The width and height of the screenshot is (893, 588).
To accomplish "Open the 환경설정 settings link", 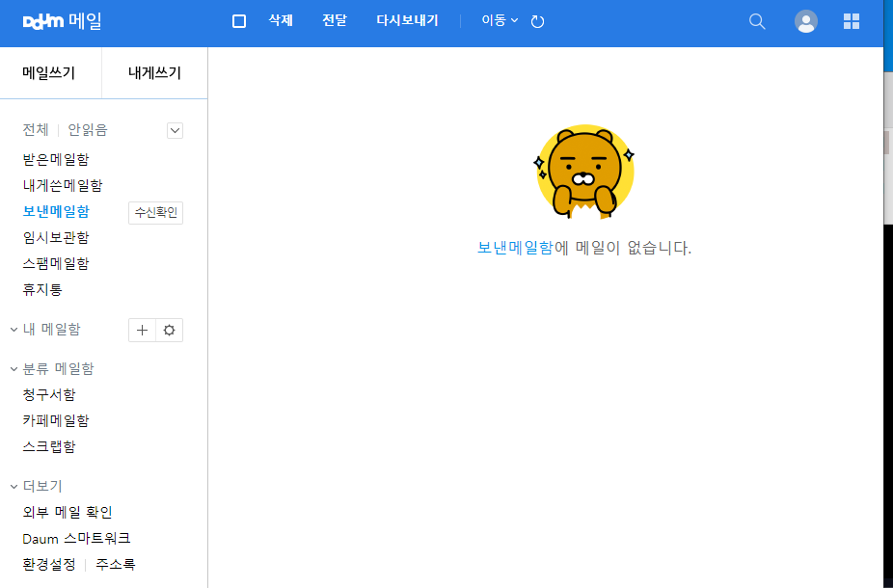I will pos(49,565).
